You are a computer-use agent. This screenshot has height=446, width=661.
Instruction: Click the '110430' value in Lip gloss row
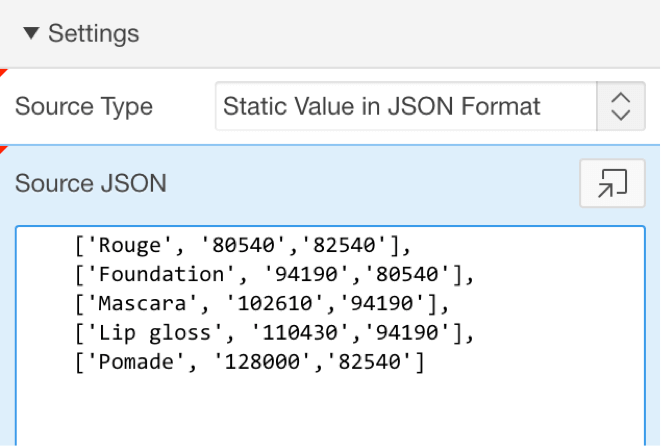coord(300,333)
